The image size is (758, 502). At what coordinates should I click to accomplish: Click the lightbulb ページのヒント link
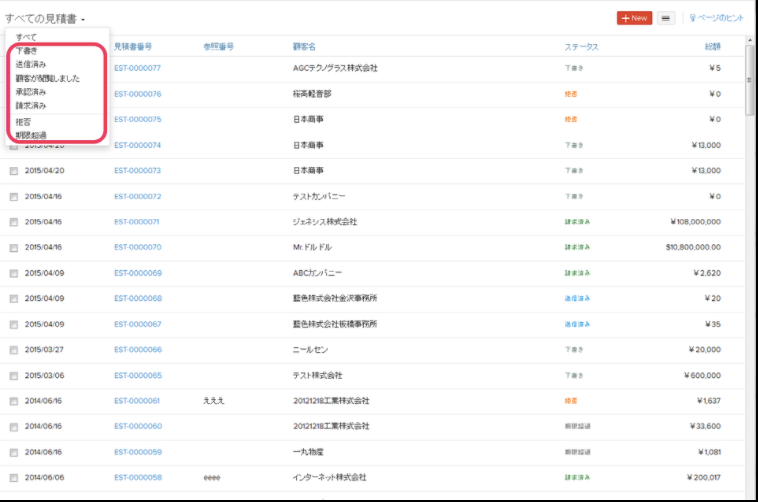[x=715, y=18]
